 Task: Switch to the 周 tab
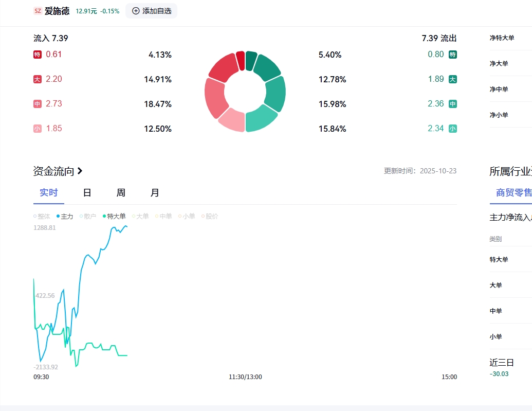tap(121, 193)
